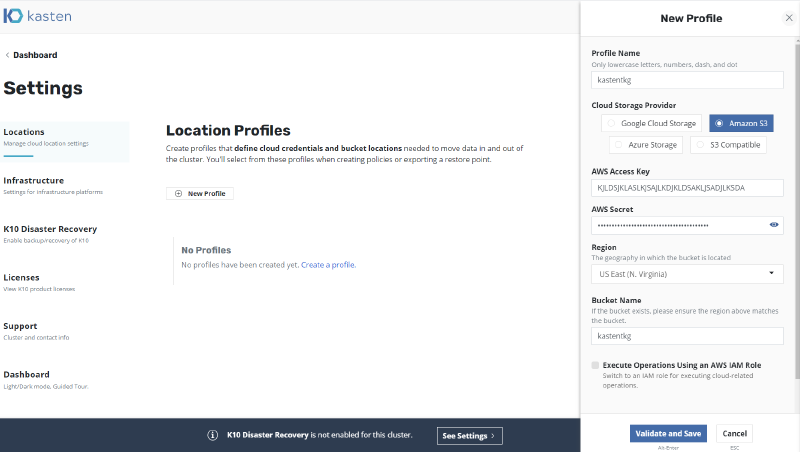Viewport: 800px width, 452px height.
Task: Click the Location Profiles heading
Action: [228, 131]
